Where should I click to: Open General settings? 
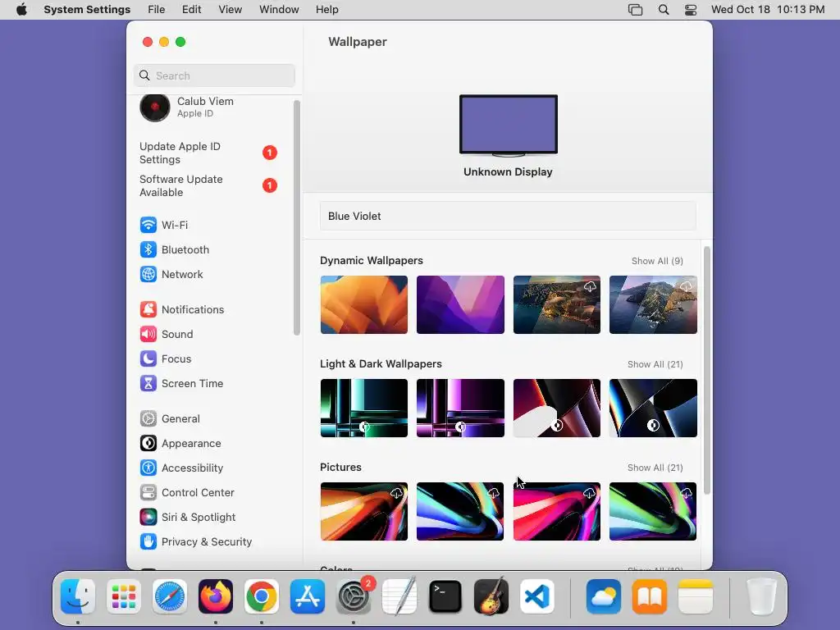tap(170, 419)
